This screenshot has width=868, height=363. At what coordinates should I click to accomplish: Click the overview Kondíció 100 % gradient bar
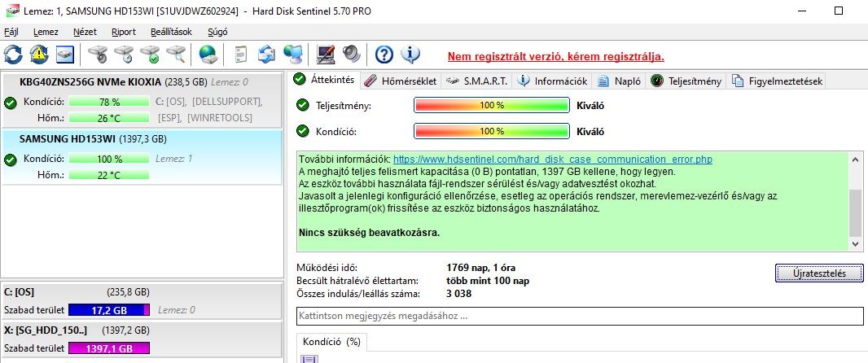492,132
